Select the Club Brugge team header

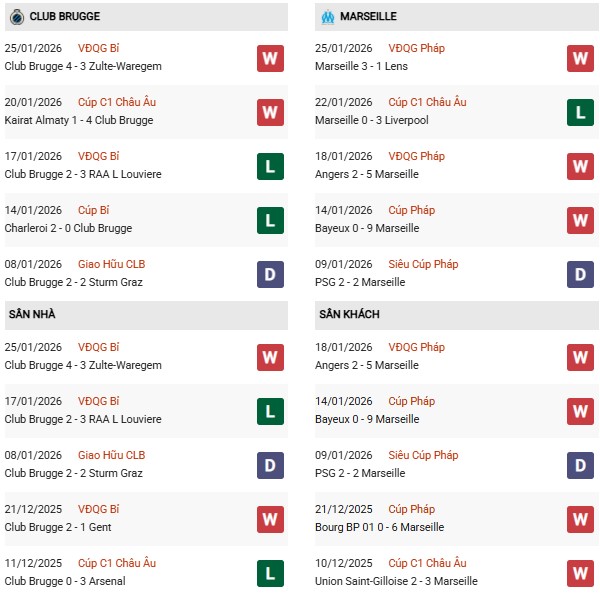pyautogui.click(x=65, y=17)
